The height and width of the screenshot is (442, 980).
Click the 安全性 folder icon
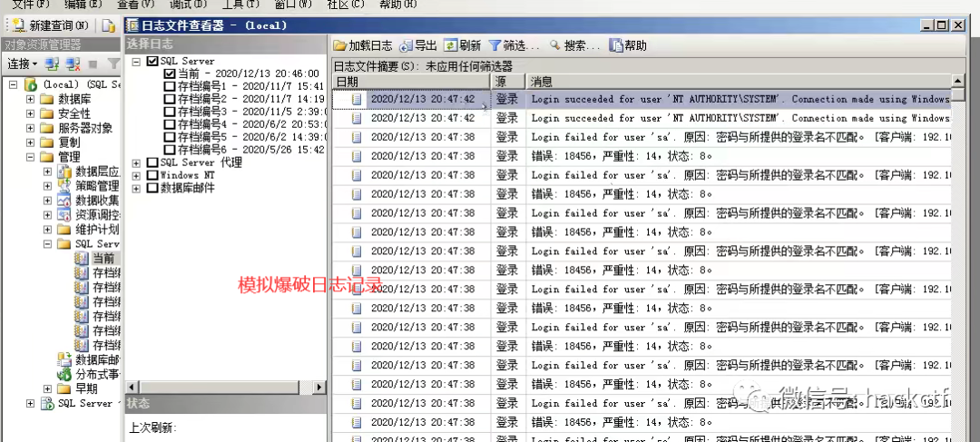[47, 113]
